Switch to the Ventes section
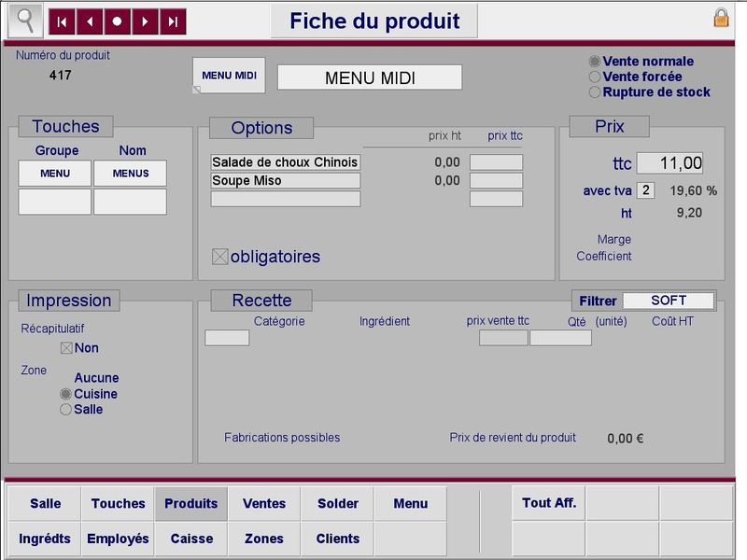This screenshot has width=747, height=560. (264, 503)
